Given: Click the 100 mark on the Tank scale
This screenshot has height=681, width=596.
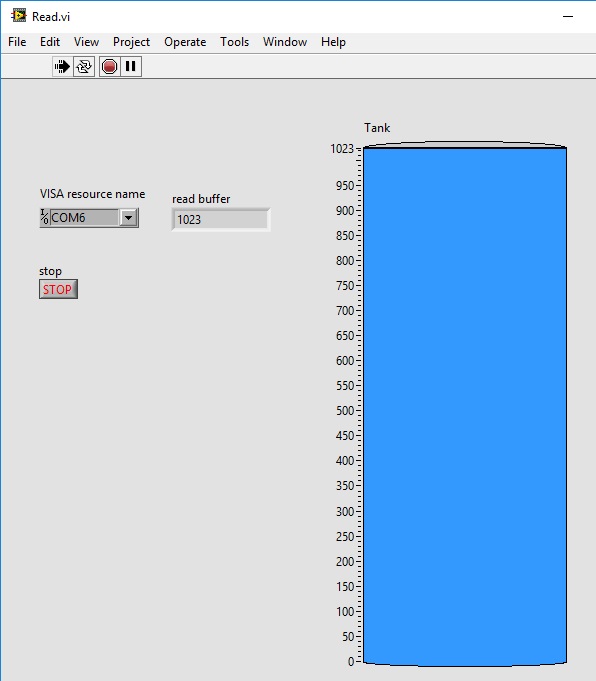Looking at the screenshot, I should coord(345,612).
